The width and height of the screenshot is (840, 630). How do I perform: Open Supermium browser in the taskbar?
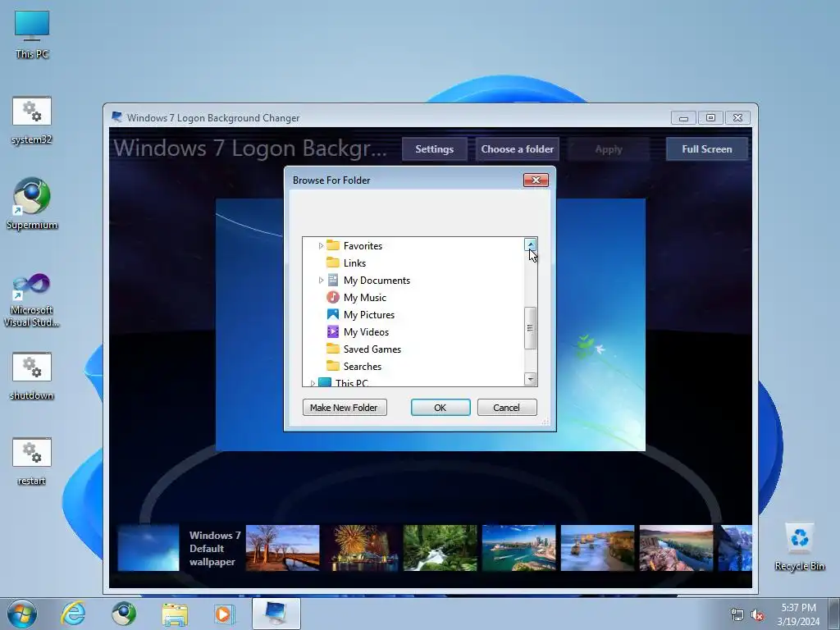point(124,614)
